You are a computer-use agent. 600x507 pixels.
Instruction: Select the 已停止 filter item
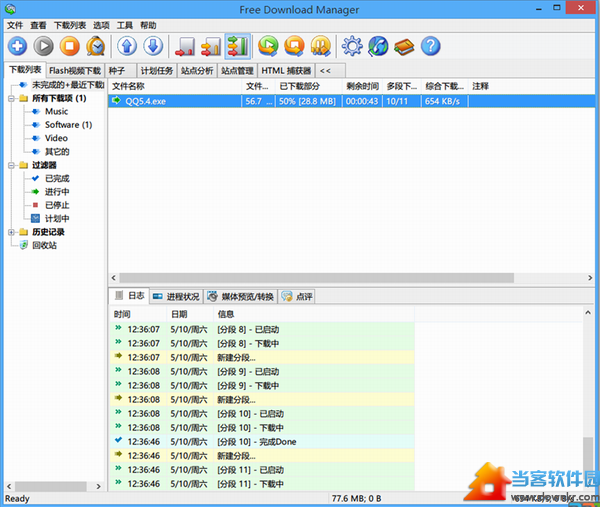(x=56, y=205)
